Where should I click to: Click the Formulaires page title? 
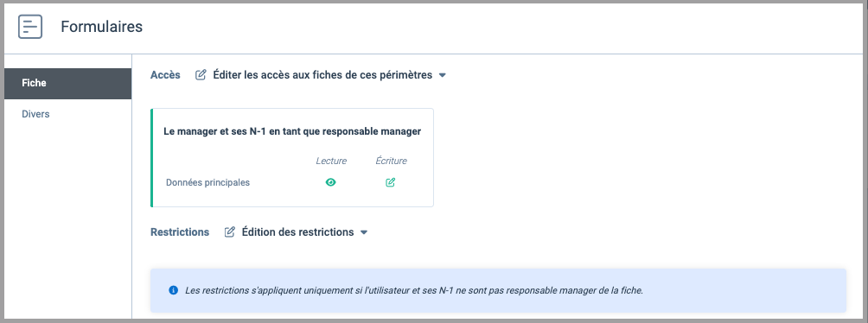point(101,27)
